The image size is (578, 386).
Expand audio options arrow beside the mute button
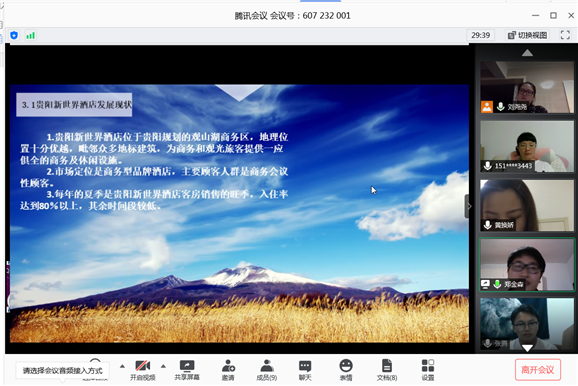(x=122, y=366)
